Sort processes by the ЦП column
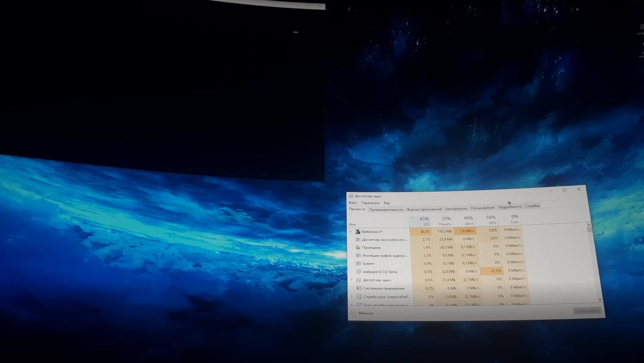Viewport: 644px width, 363px height. tap(424, 221)
